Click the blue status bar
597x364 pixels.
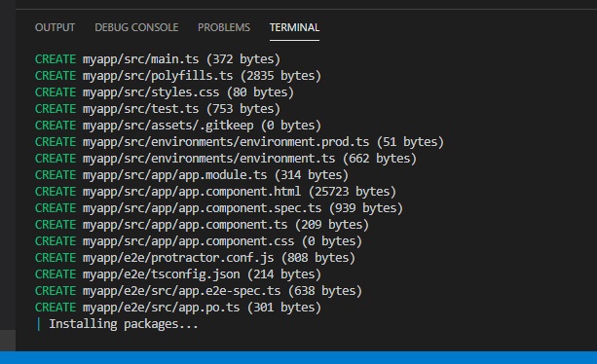[298, 357]
